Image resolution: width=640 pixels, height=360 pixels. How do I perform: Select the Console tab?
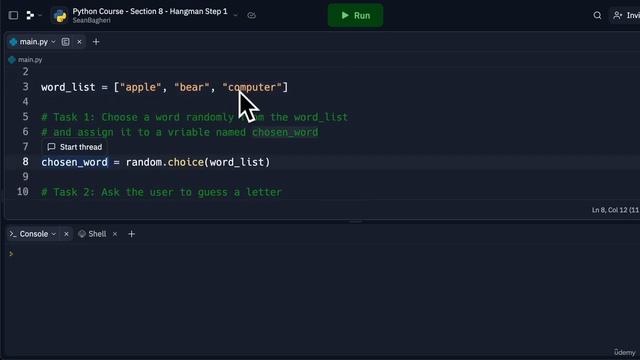(33, 234)
